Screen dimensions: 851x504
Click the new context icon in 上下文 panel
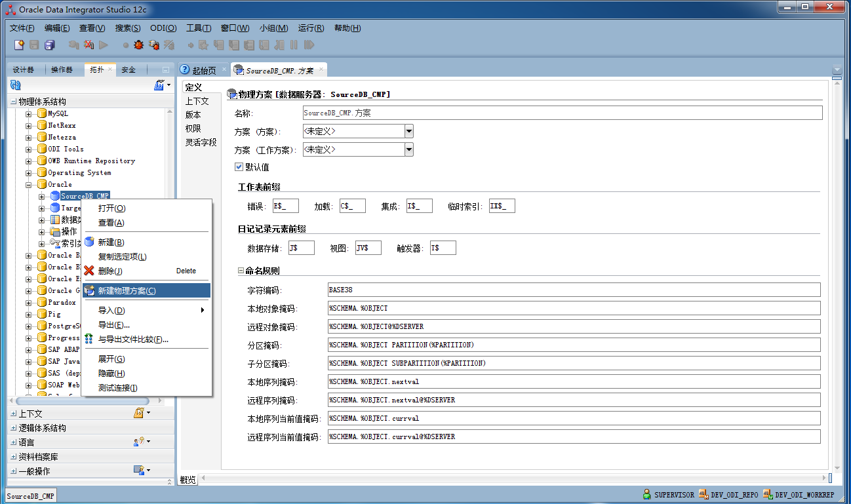[139, 413]
